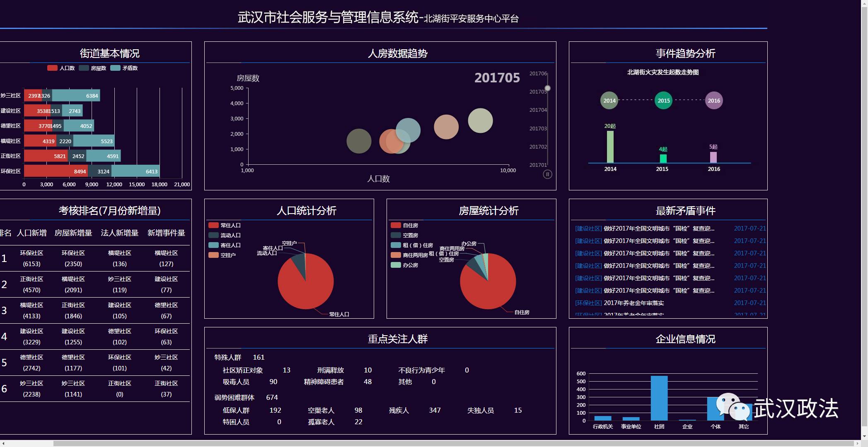Toggle 办公房 legend in housing pie
Viewport: 868px width, 447px height.
click(404, 265)
